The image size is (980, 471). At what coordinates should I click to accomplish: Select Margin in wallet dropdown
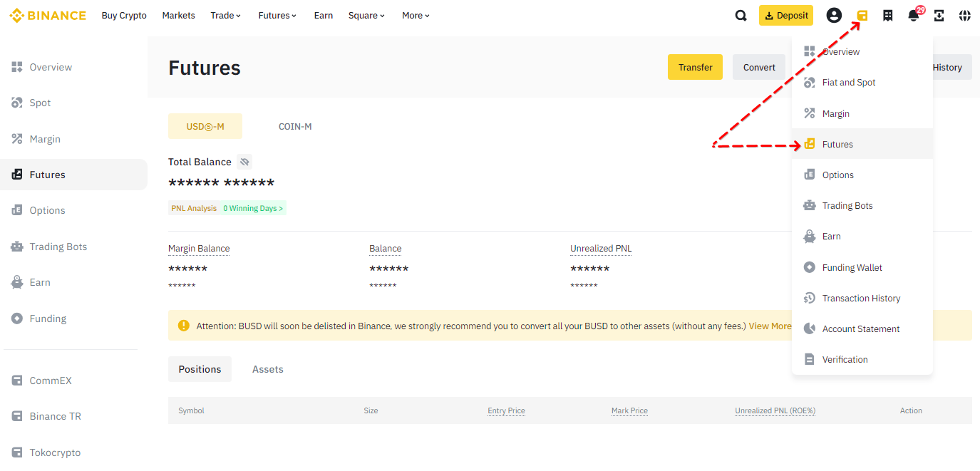coord(862,113)
